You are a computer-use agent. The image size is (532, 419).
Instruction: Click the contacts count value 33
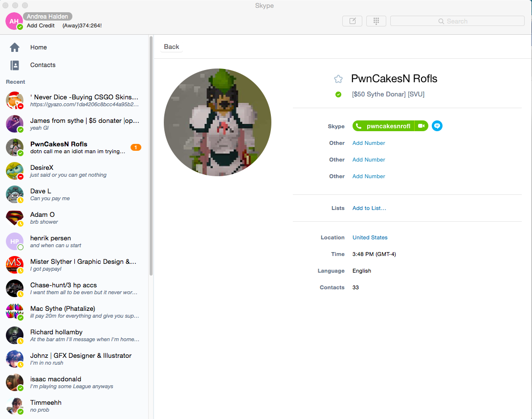pyautogui.click(x=355, y=287)
